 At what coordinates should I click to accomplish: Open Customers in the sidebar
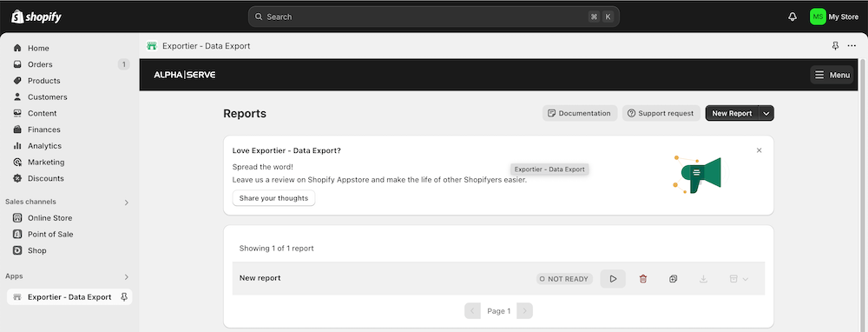point(47,97)
